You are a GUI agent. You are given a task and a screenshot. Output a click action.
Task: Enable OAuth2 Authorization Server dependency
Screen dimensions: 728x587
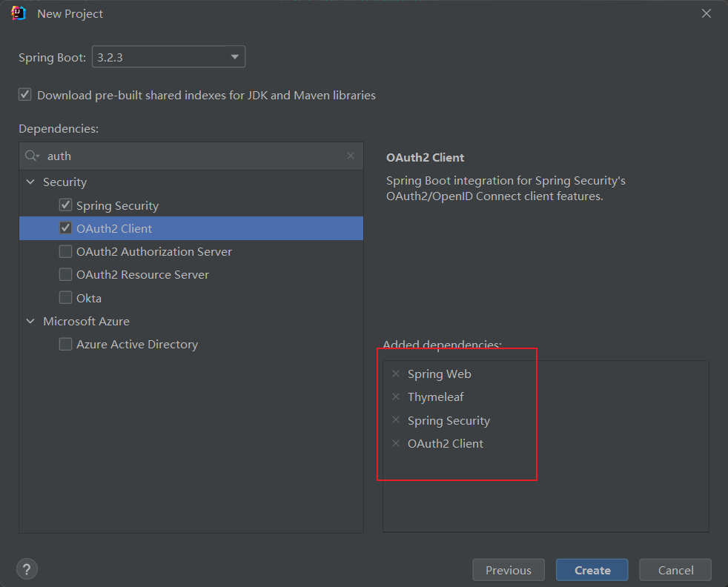pyautogui.click(x=66, y=251)
